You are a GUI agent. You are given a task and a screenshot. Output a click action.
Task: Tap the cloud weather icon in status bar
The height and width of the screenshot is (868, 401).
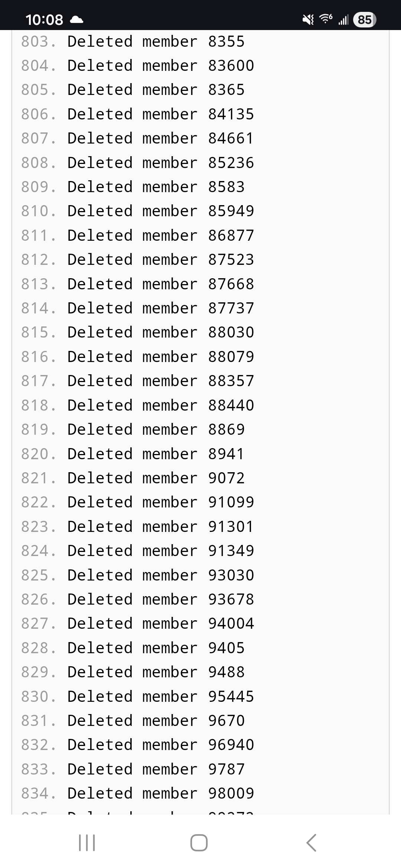[76, 19]
